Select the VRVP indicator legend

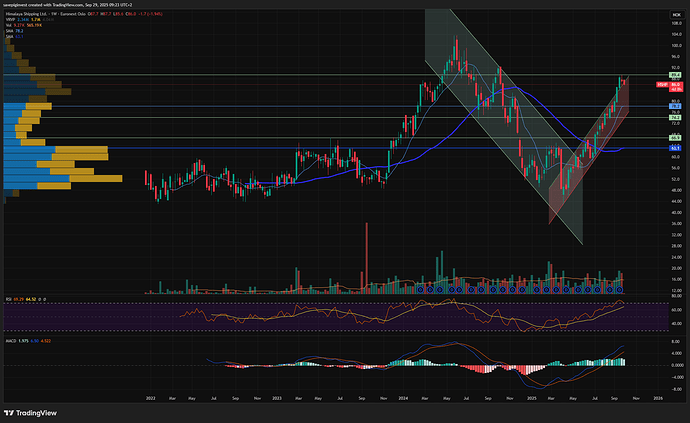pos(12,18)
